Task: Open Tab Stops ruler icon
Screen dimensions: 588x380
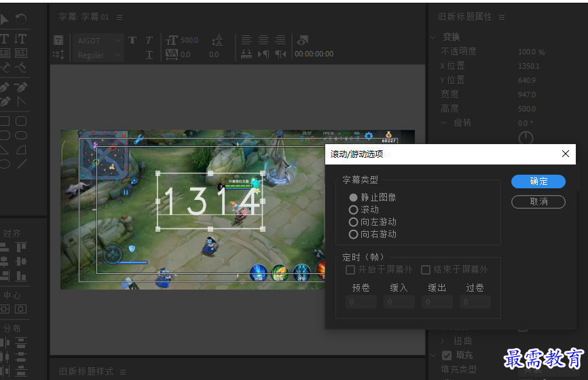Action: [246, 54]
